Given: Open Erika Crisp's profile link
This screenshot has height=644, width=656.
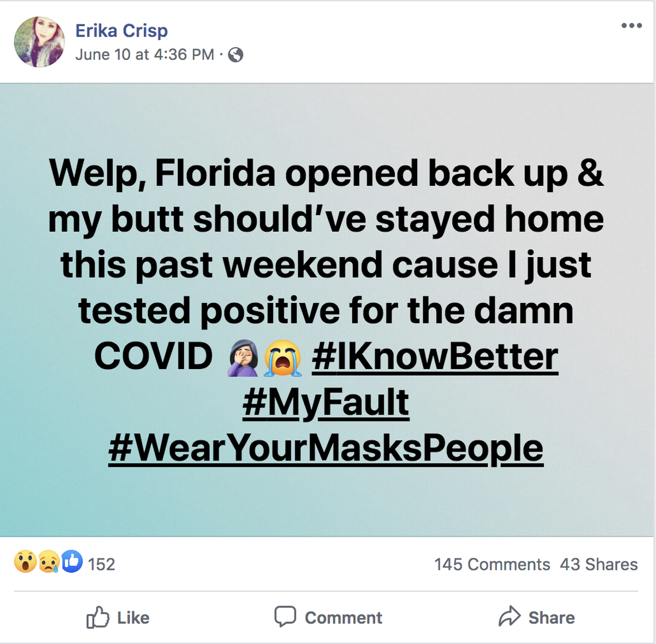Looking at the screenshot, I should pos(123,31).
